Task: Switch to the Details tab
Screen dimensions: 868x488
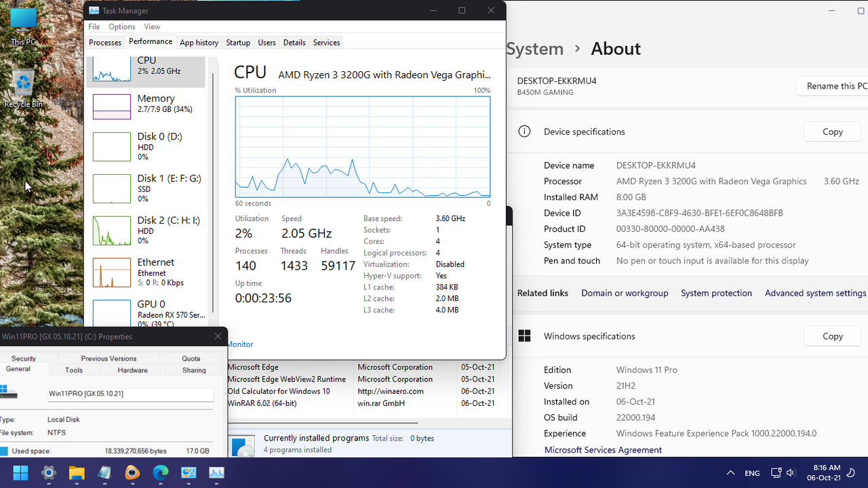Action: tap(294, 42)
